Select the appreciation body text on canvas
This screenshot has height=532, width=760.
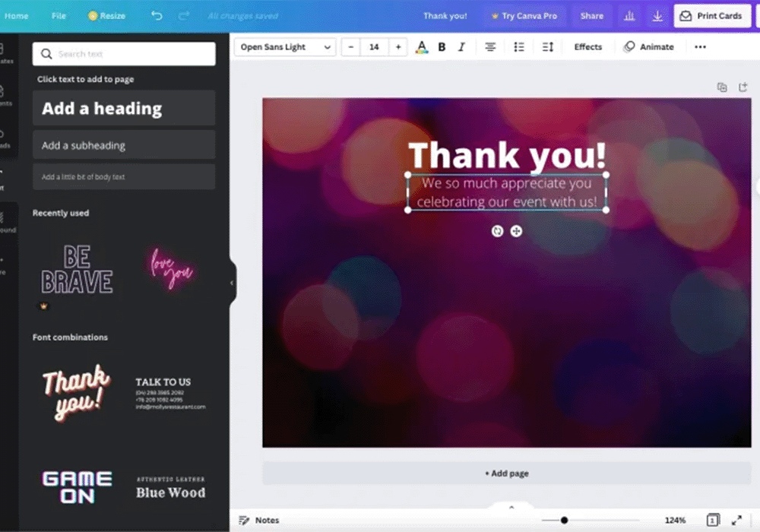click(507, 192)
